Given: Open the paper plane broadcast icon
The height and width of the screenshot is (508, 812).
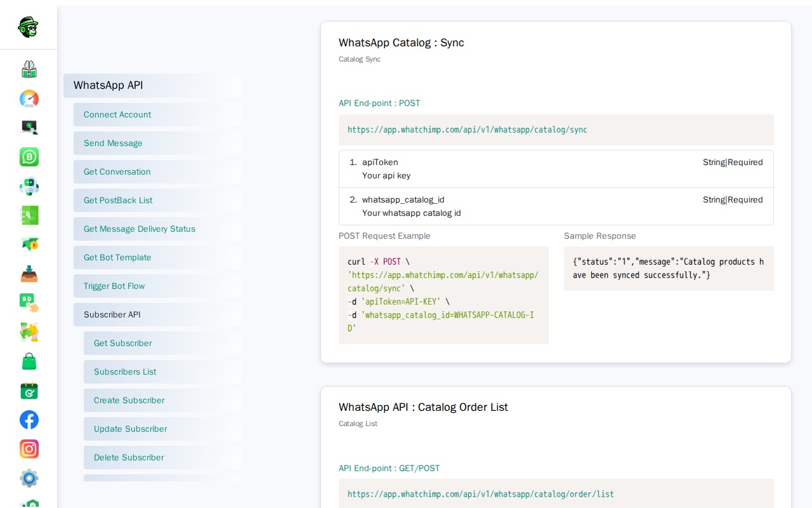Looking at the screenshot, I should point(29,244).
